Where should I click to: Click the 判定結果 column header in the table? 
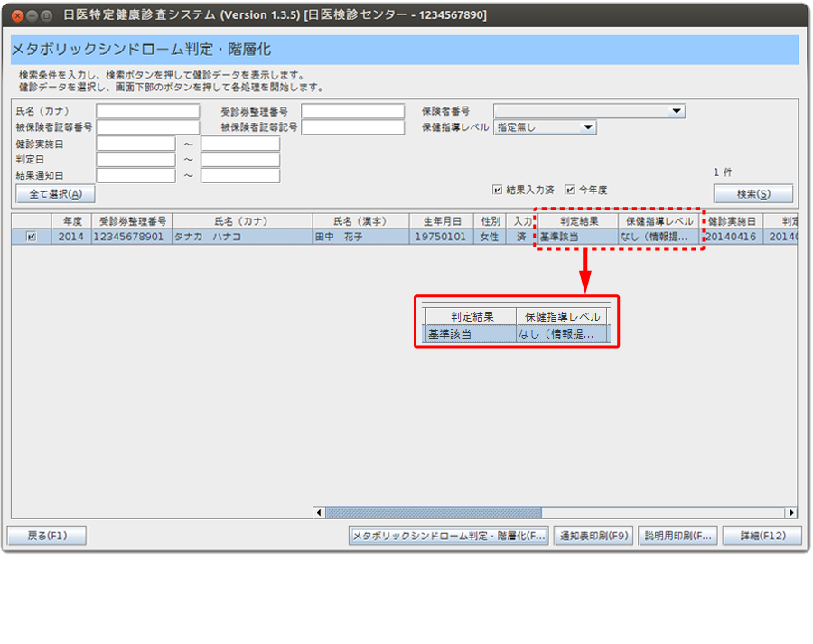pos(579,221)
